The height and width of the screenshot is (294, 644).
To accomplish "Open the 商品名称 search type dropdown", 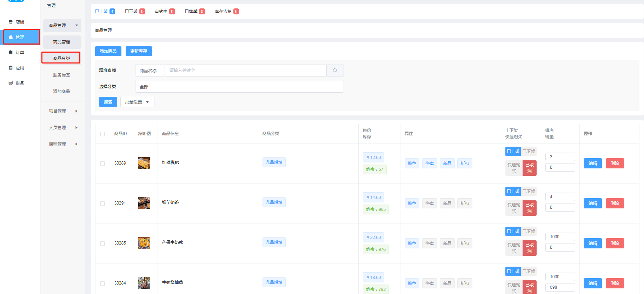I will tap(150, 71).
